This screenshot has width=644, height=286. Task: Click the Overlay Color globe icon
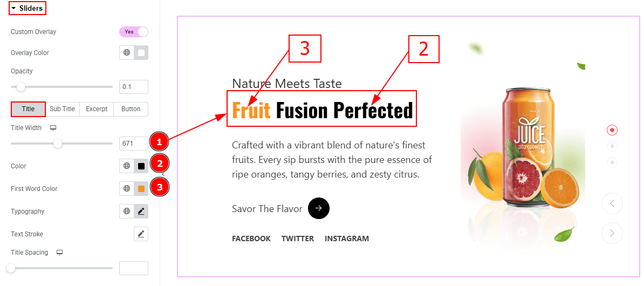[x=127, y=52]
